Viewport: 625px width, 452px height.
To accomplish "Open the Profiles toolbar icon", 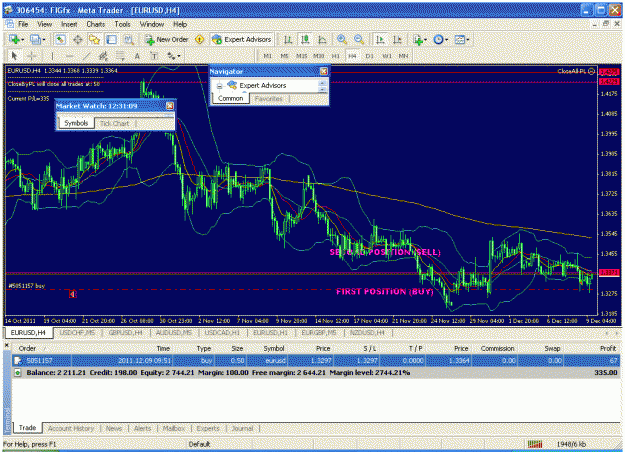I will click(x=37, y=39).
